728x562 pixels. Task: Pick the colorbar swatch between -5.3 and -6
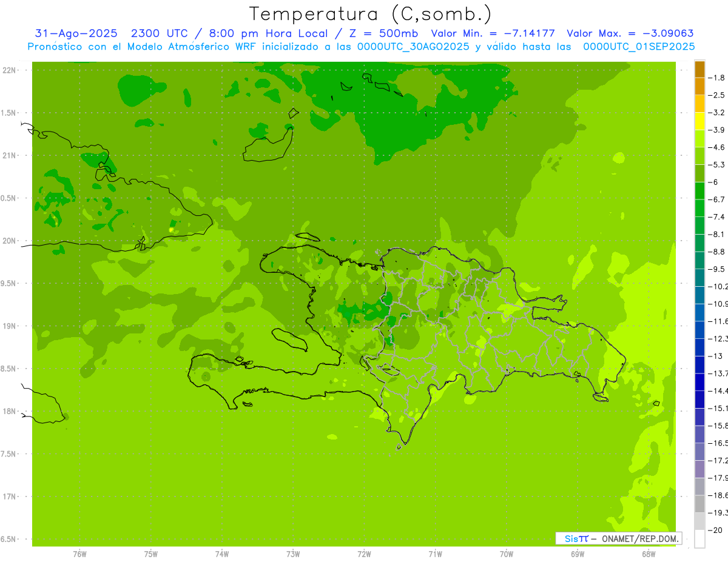699,173
